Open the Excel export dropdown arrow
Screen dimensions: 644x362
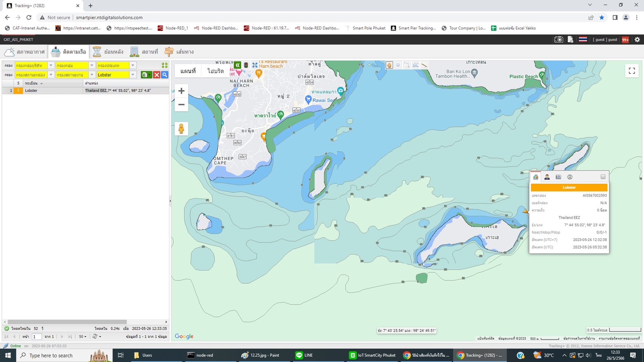[x=149, y=75]
